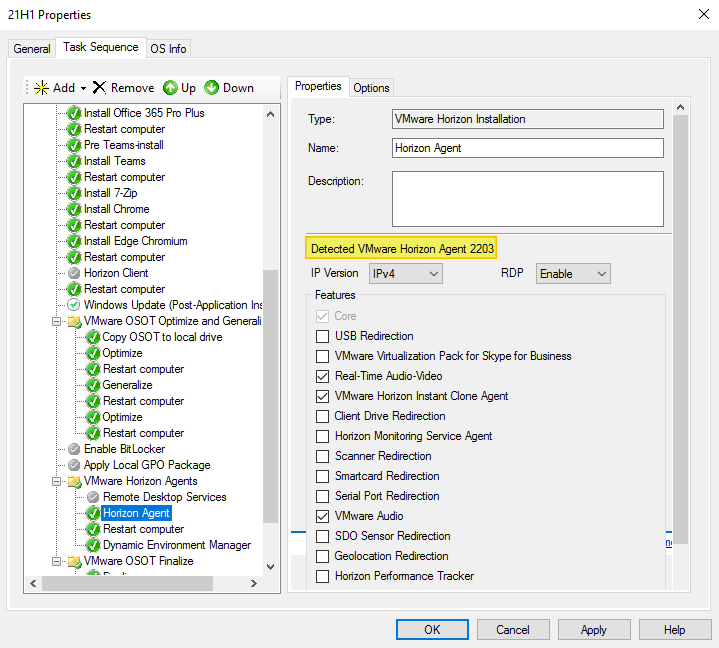This screenshot has height=648, width=719.
Task: Click the Add star icon in toolbar
Action: tap(41, 88)
